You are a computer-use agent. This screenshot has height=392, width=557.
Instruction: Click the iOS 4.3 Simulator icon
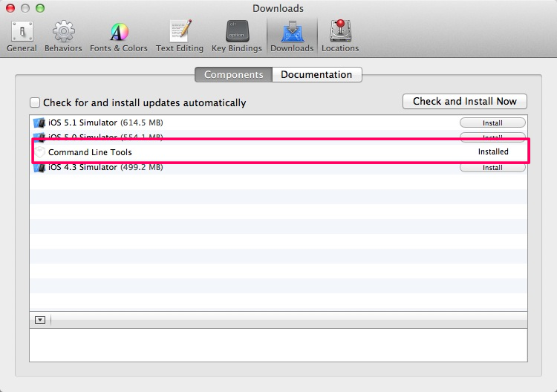(39, 167)
